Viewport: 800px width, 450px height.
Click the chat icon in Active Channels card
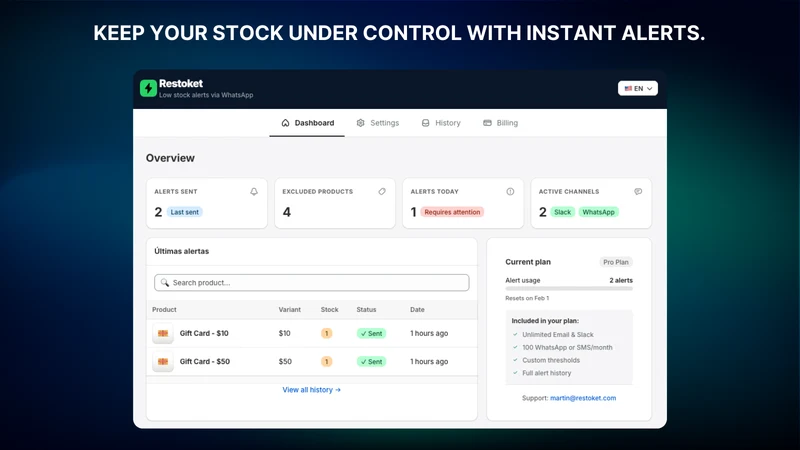click(638, 192)
